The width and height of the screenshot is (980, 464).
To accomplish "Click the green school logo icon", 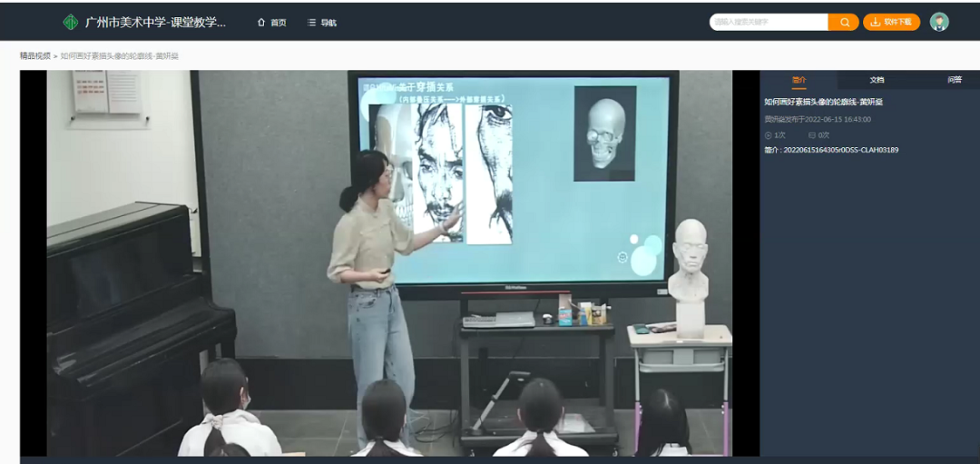I will pos(70,22).
